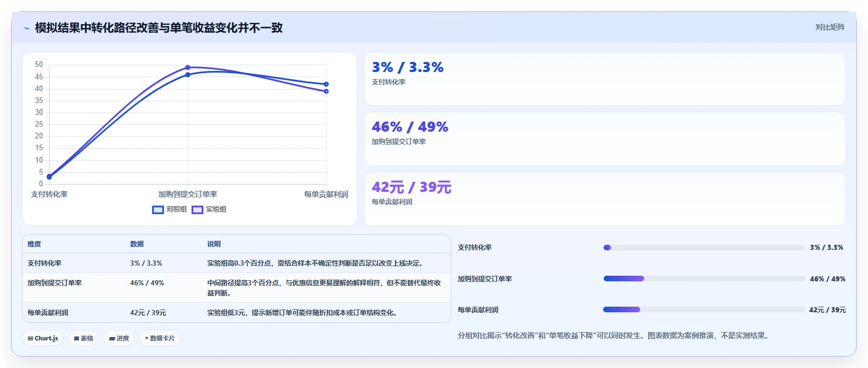Click the 42元 / 39元 table cell

(148, 312)
